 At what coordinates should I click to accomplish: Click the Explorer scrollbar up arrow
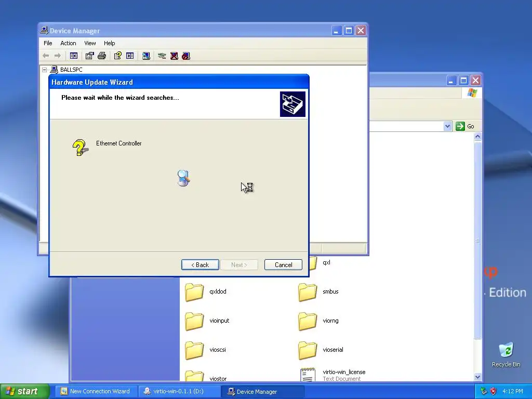[478, 137]
